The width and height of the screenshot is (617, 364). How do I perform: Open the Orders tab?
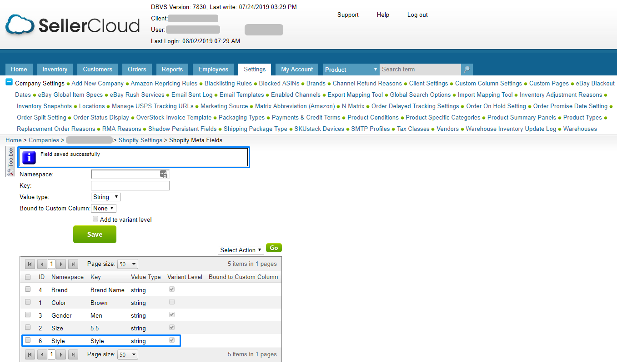[137, 70]
